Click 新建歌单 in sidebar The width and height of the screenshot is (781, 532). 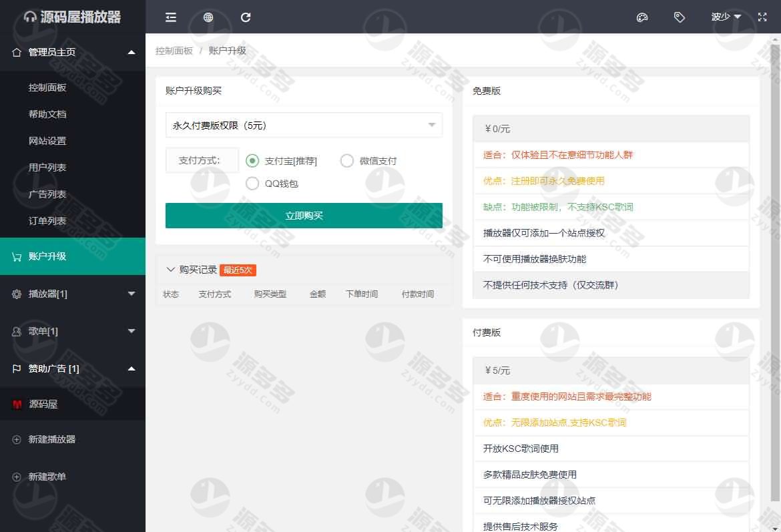47,477
